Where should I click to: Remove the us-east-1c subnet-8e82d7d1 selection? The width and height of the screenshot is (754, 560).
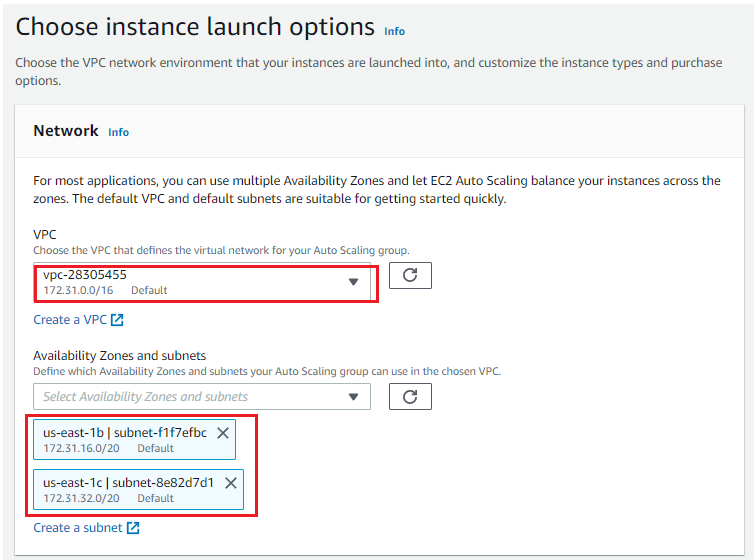click(231, 483)
